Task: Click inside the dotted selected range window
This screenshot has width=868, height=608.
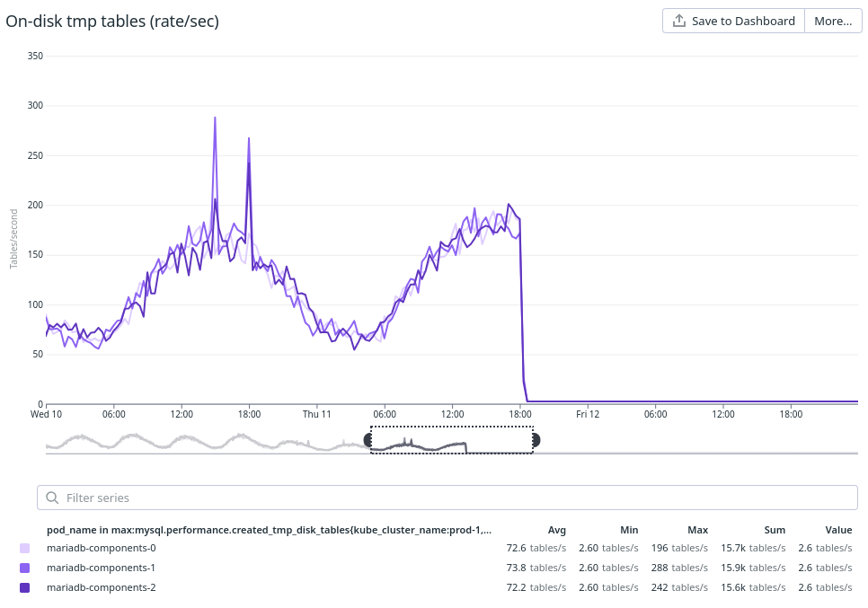Action: click(452, 440)
